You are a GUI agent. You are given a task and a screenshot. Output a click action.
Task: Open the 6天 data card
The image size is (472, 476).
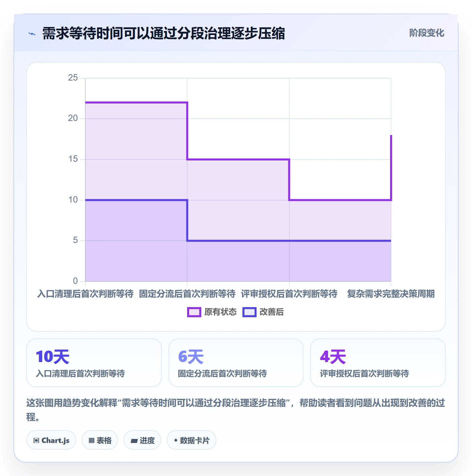(x=236, y=363)
